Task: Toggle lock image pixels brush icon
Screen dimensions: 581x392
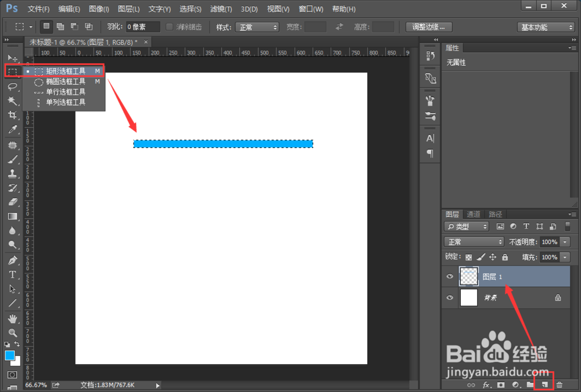Action: pos(480,257)
